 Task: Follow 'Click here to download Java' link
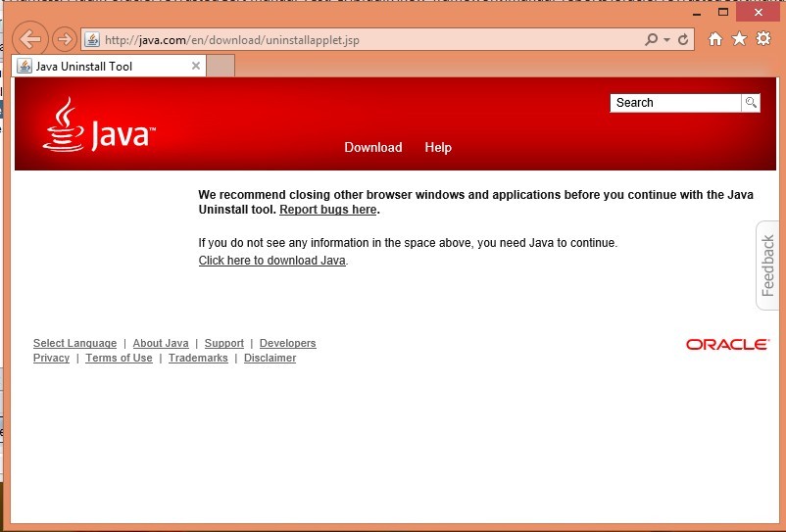click(x=271, y=261)
